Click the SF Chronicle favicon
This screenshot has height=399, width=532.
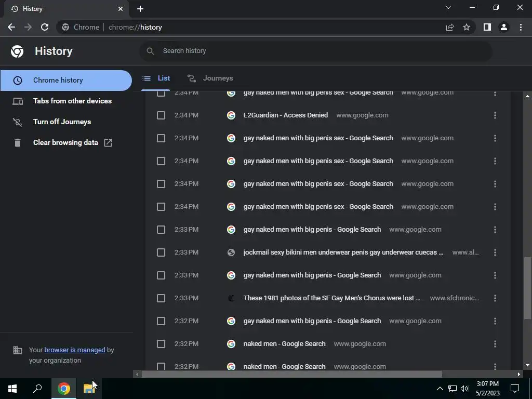231,298
